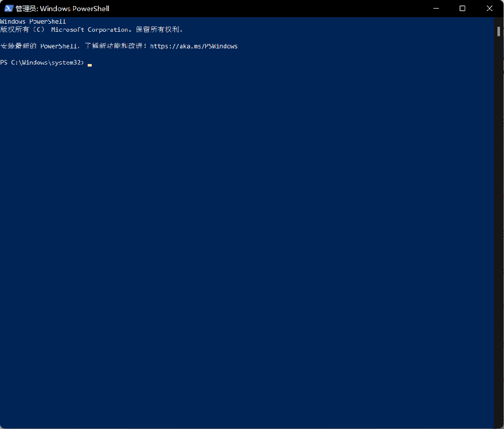Maximize the PowerShell window
The height and width of the screenshot is (429, 504).
462,9
